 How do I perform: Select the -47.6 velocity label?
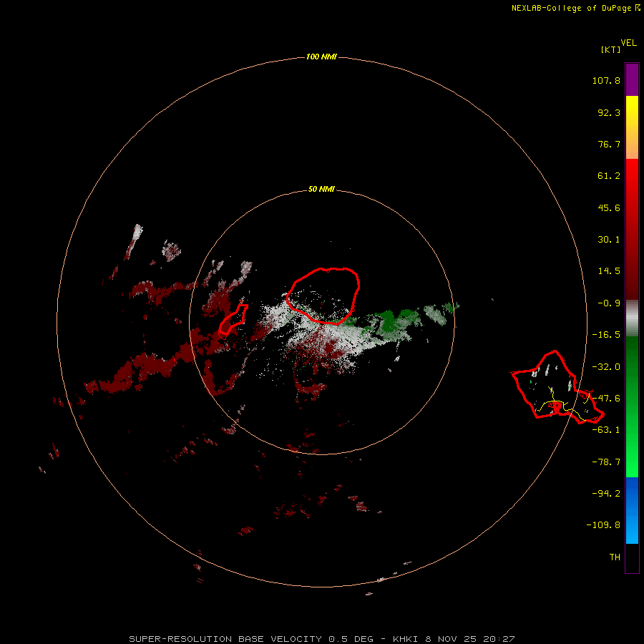point(606,399)
